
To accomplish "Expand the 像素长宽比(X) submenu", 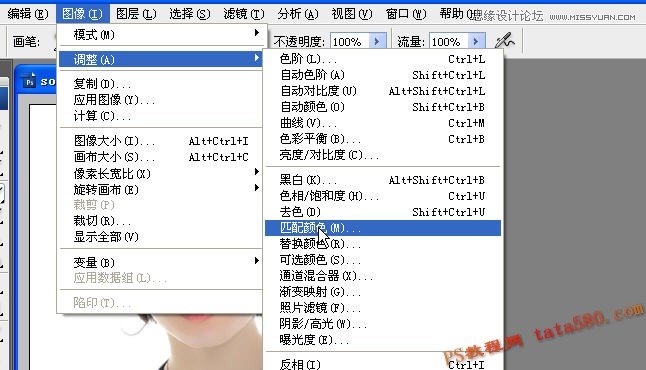I will (161, 173).
